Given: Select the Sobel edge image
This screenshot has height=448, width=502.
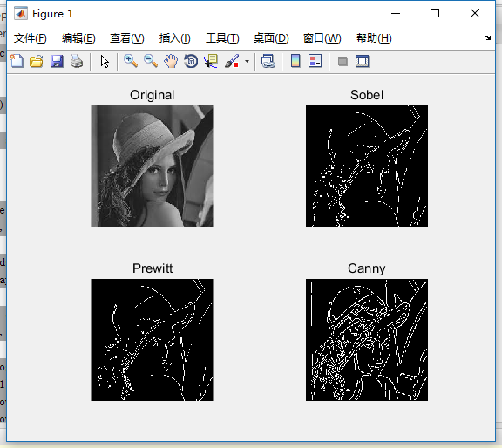Looking at the screenshot, I should point(367,166).
